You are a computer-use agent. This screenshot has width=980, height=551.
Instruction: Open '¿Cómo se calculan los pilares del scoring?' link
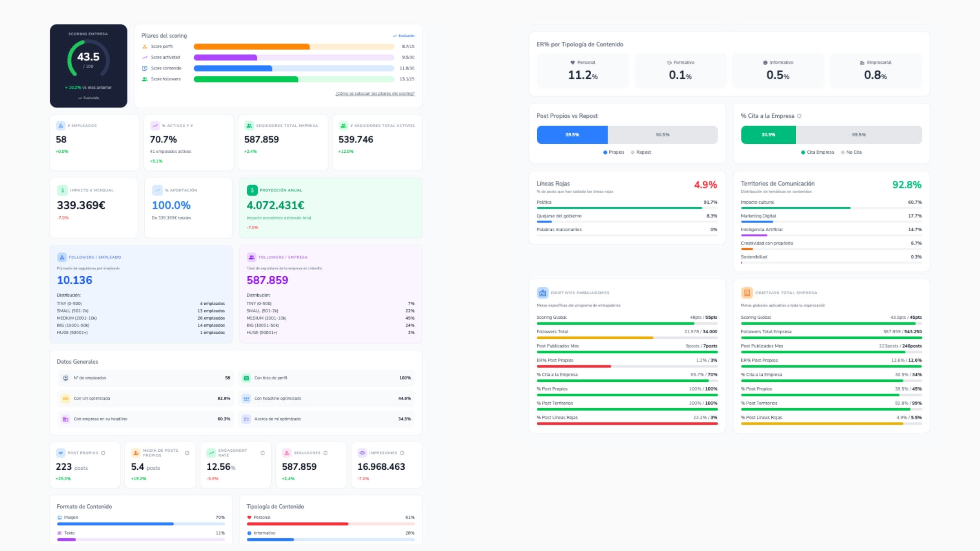(x=375, y=94)
